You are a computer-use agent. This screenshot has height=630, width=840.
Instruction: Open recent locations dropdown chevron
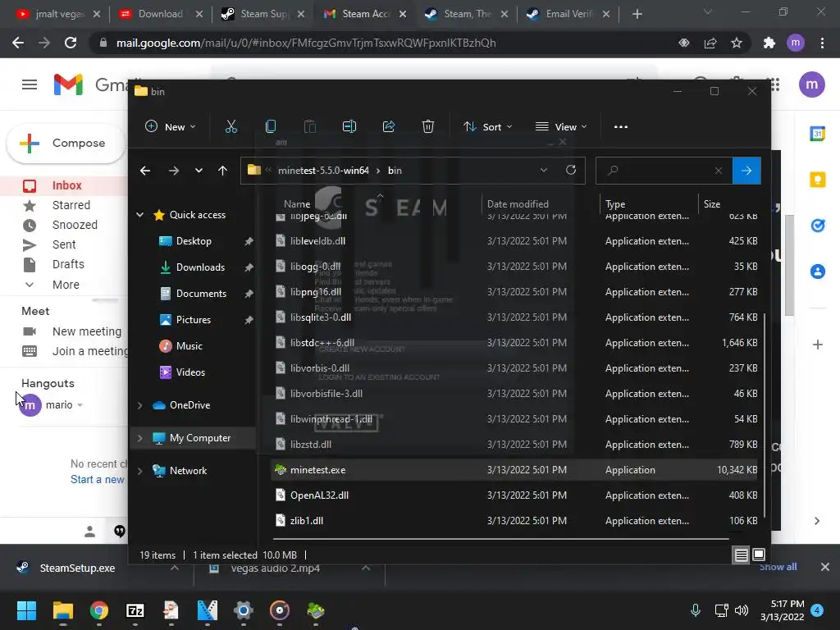tap(199, 171)
